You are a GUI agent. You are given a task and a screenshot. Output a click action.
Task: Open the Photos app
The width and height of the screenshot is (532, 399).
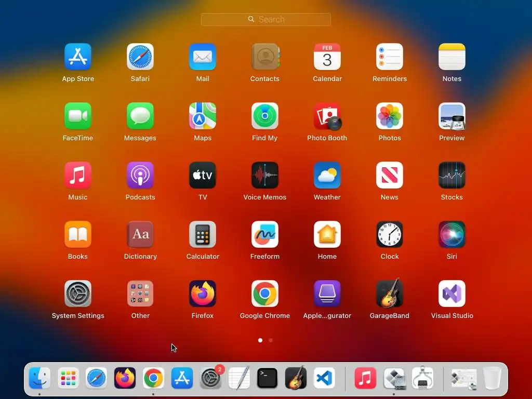pyautogui.click(x=390, y=116)
